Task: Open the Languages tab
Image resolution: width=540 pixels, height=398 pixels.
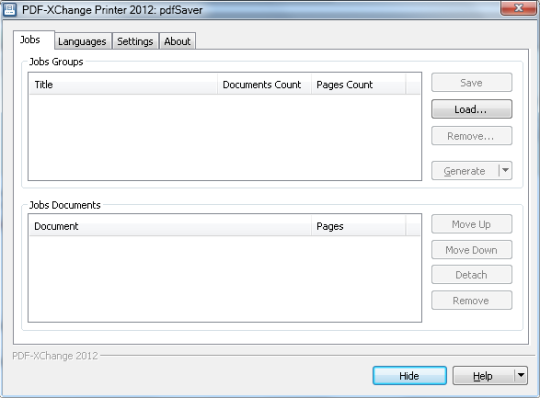Action: (x=83, y=41)
